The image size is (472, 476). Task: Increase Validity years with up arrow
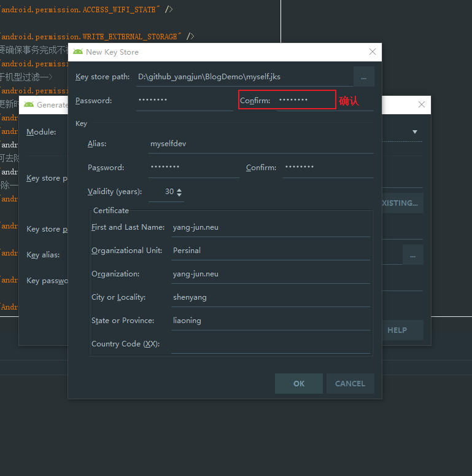(179, 190)
